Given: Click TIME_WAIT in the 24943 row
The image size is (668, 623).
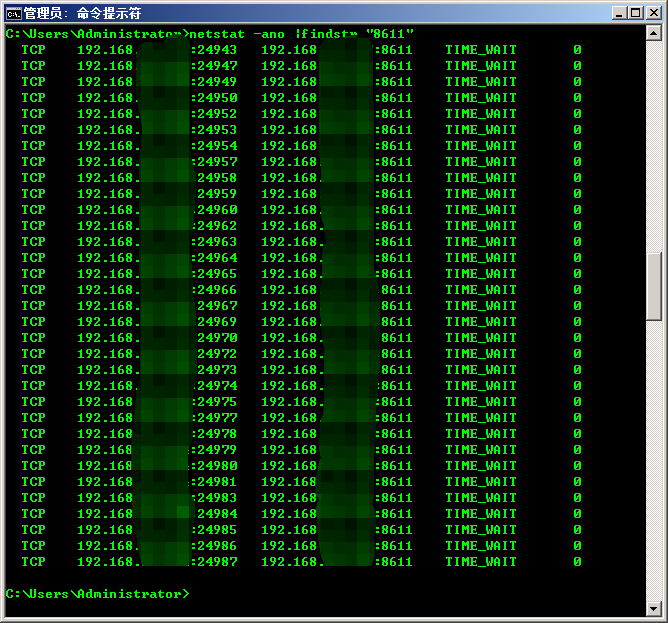Looking at the screenshot, I should click(481, 50).
